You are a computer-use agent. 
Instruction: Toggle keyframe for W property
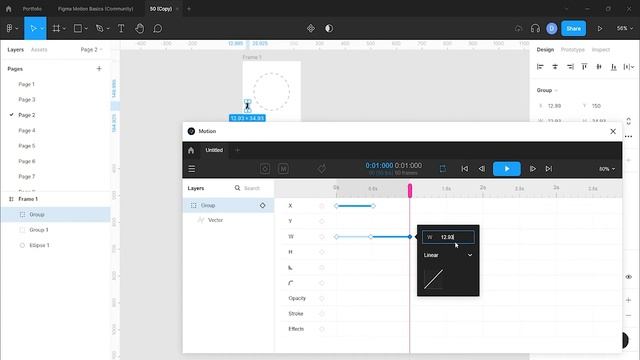[322, 237]
